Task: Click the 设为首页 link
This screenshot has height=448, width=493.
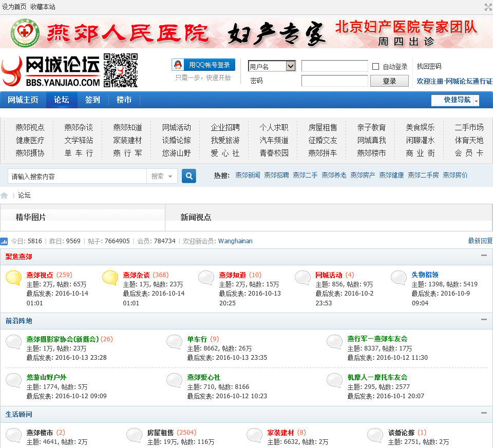Action: click(14, 7)
